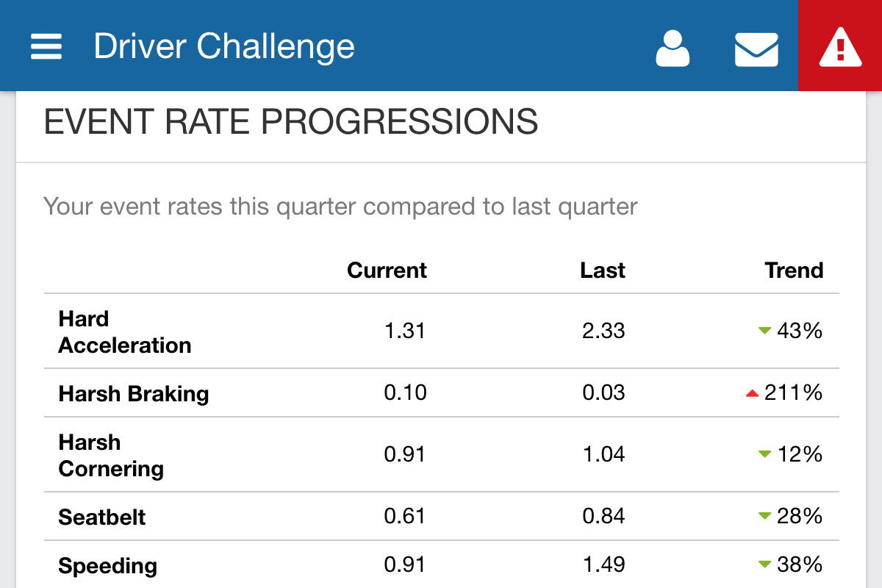Click the Event Rate Progressions heading
Image resolution: width=882 pixels, height=588 pixels.
(291, 122)
